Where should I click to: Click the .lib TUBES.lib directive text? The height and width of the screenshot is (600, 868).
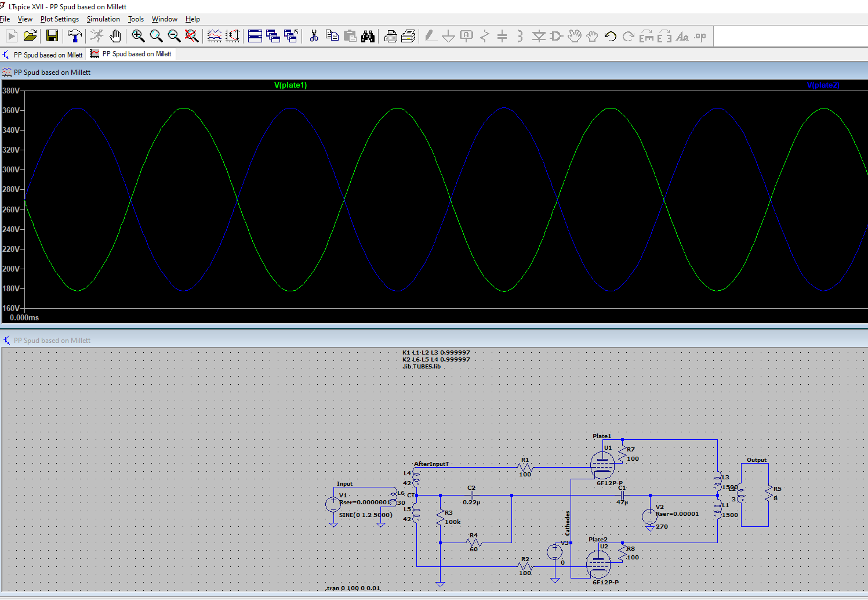click(x=422, y=367)
